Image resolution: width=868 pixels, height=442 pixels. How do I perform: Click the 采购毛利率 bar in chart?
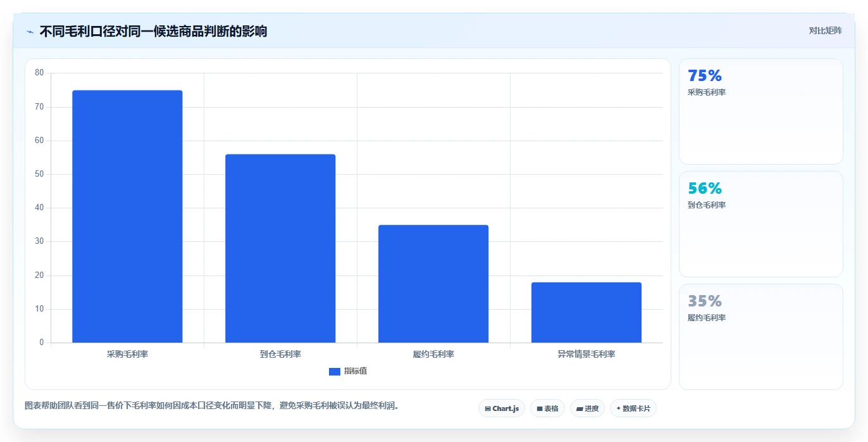127,217
